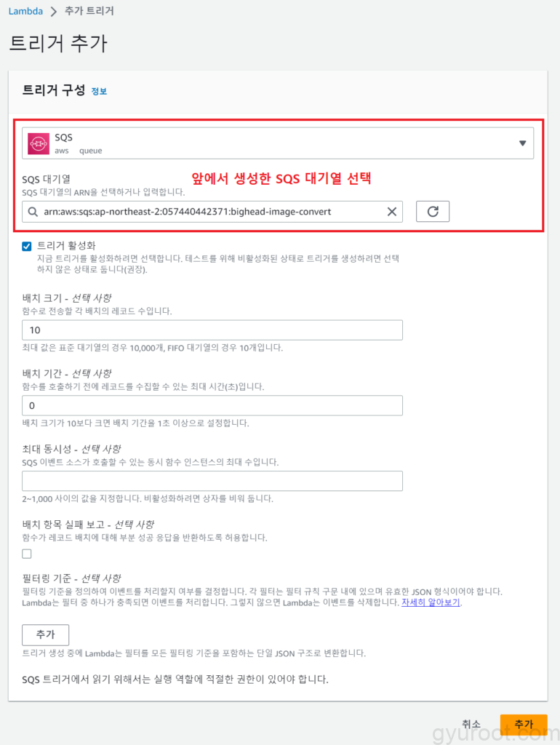Refresh the SQS queue list
Screen dimensions: 560x745
[x=433, y=212]
